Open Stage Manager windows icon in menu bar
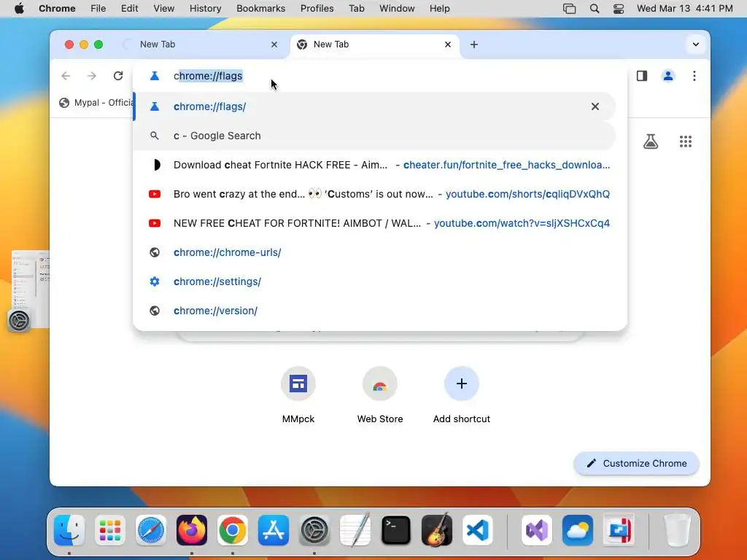Screen dimensions: 747x560 (569, 8)
